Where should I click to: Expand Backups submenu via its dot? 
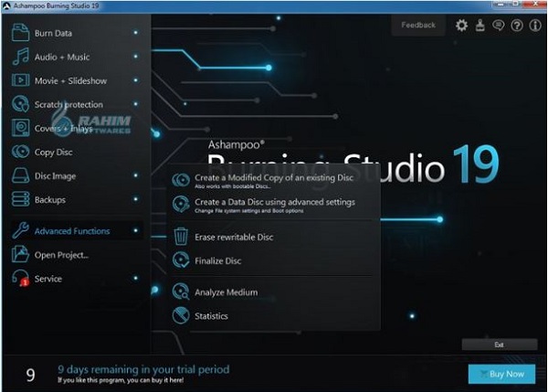point(135,199)
